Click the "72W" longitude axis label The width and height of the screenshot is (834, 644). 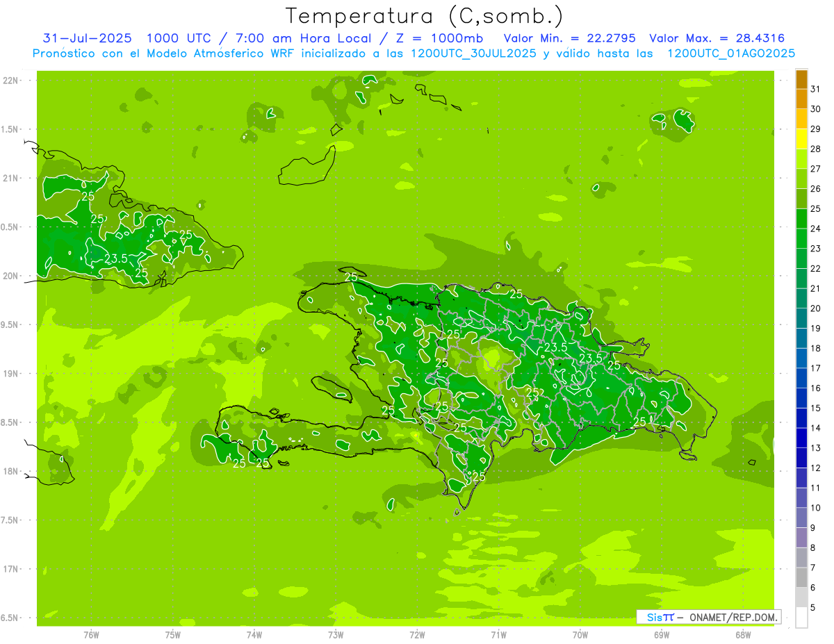[418, 634]
